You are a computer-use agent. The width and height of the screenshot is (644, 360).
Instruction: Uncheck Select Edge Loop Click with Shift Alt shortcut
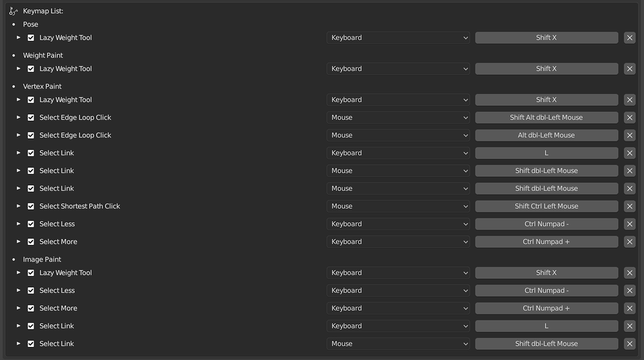coord(31,118)
